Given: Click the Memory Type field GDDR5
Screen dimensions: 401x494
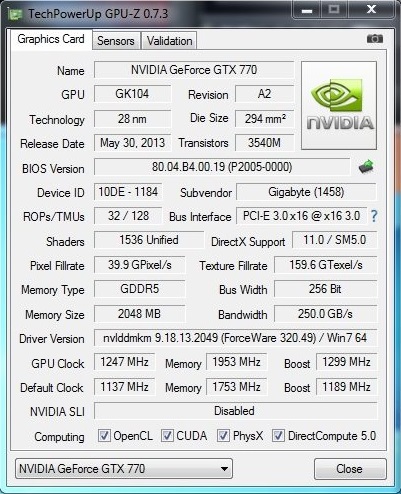Looking at the screenshot, I should [139, 289].
